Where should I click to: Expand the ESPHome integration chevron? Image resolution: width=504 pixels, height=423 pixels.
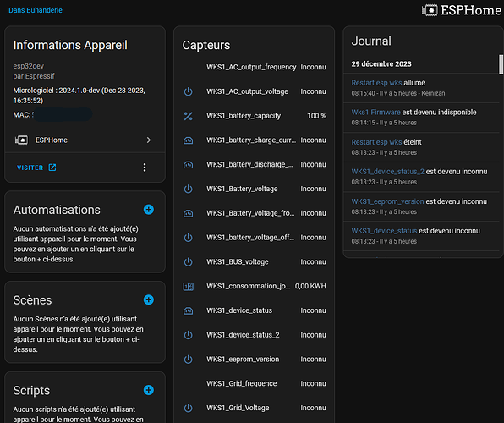tap(149, 140)
